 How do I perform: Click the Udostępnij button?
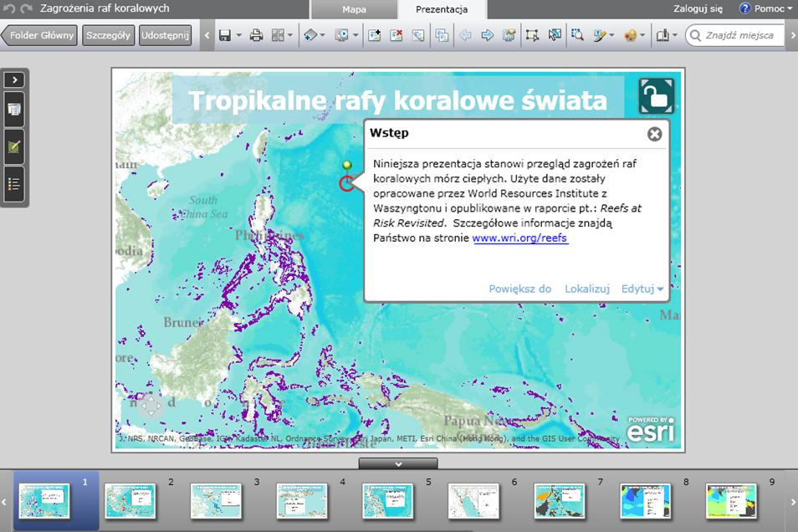[166, 36]
